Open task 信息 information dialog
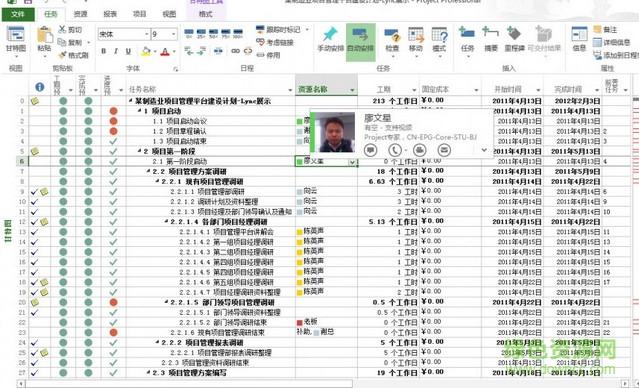Viewport: 639px width, 388px height. [x=579, y=40]
